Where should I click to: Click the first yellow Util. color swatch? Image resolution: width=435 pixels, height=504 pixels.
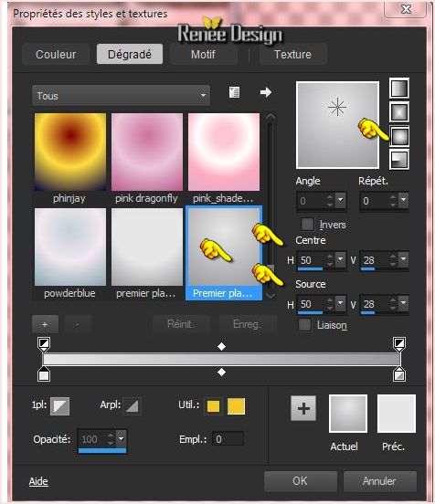(213, 406)
